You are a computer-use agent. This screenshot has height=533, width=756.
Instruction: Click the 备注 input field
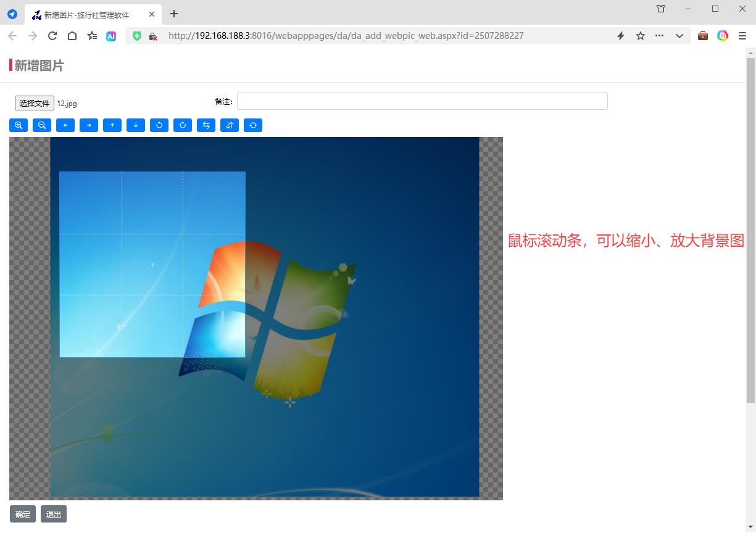422,101
